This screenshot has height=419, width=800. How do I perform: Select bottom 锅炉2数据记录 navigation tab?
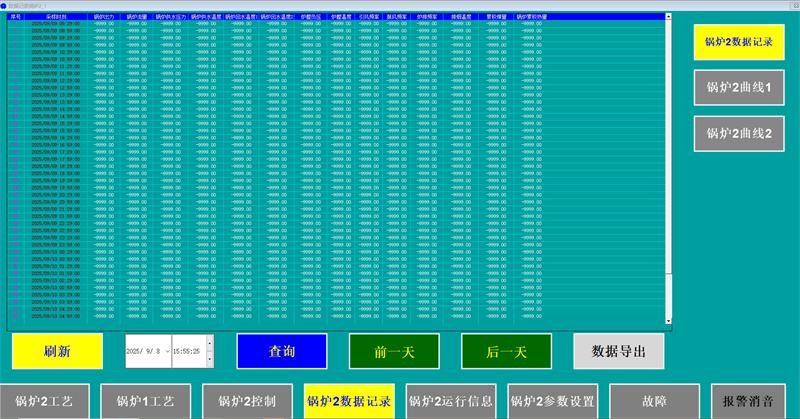[349, 402]
